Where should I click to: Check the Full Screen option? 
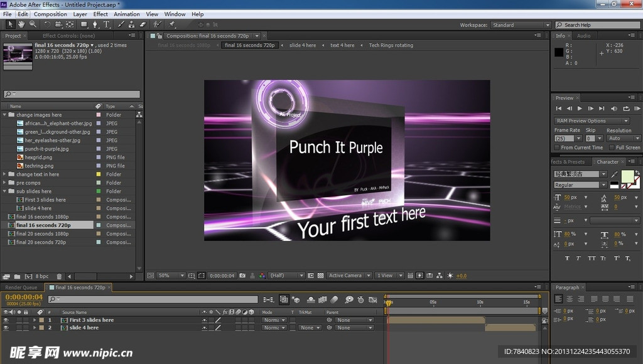point(612,147)
